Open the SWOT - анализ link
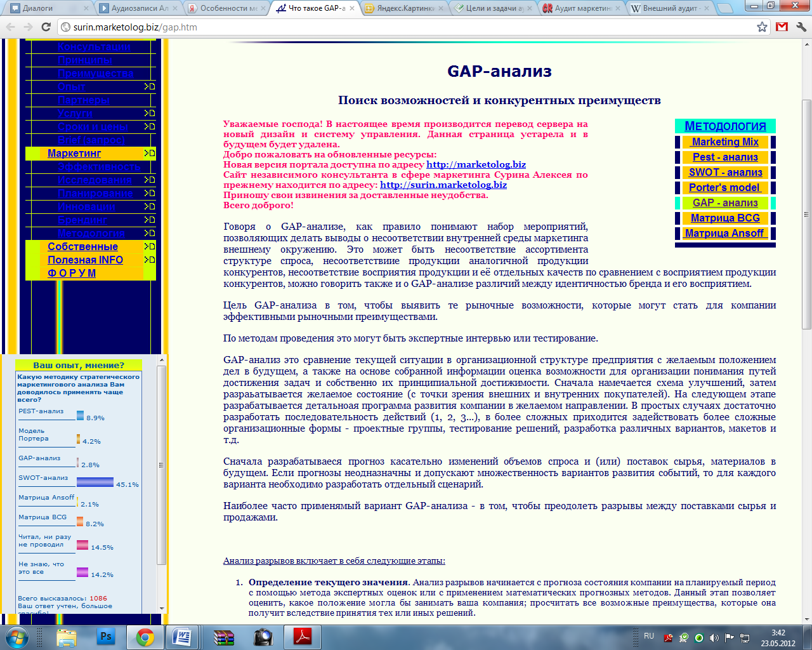Viewport: 812px width, 650px height. (726, 173)
